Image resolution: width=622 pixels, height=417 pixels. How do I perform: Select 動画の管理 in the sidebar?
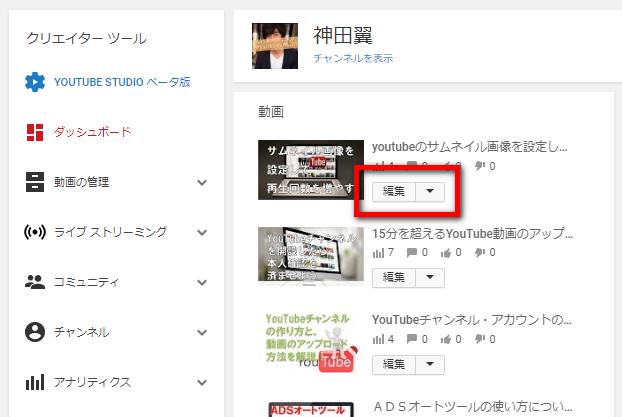(81, 182)
